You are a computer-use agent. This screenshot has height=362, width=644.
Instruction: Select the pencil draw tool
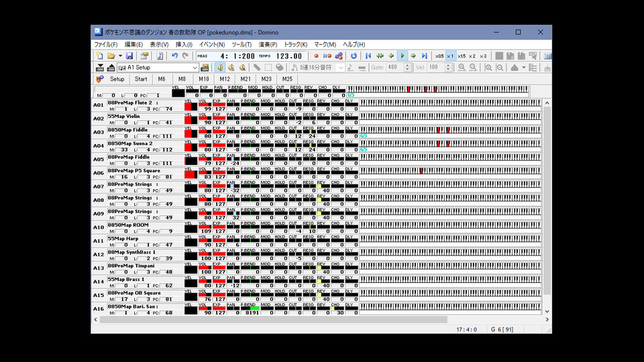click(x=257, y=67)
